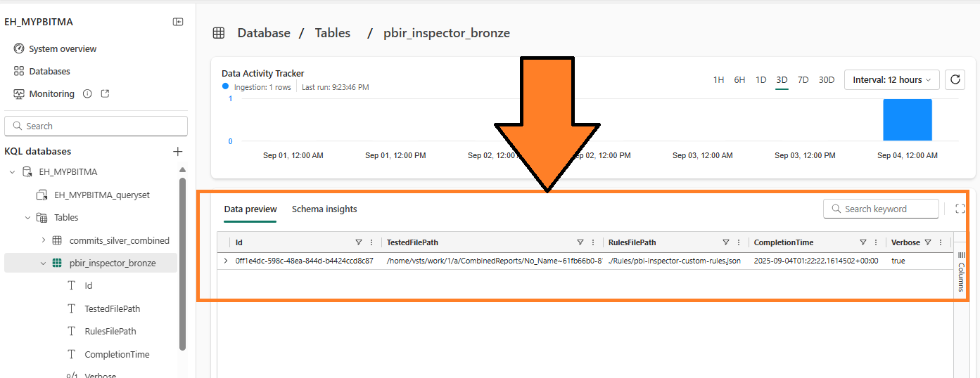The height and width of the screenshot is (378, 980).
Task: Expand the commits_silver_combined table
Action: [43, 240]
